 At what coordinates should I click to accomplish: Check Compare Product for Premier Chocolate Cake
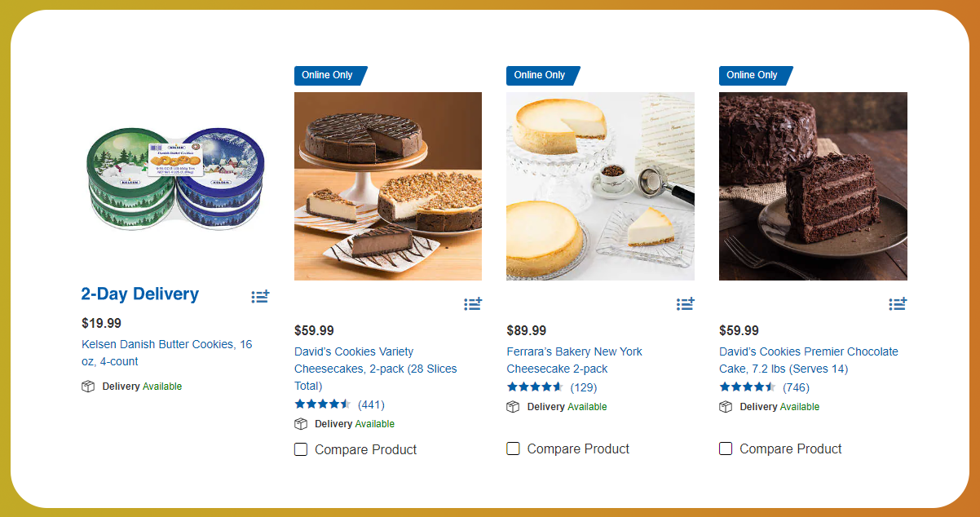(726, 449)
